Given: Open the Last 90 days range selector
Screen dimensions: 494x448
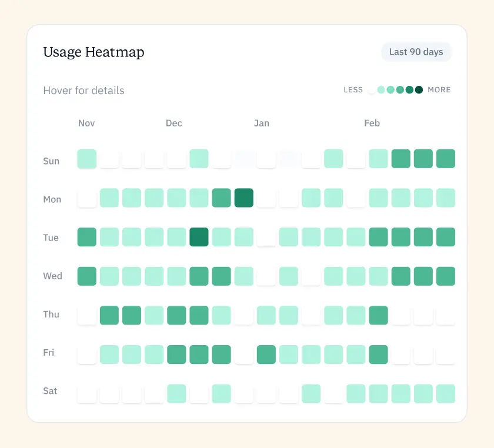Looking at the screenshot, I should click(416, 52).
